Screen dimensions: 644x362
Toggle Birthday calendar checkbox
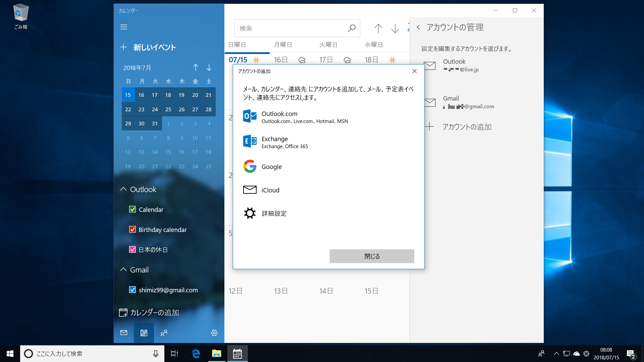pyautogui.click(x=132, y=230)
